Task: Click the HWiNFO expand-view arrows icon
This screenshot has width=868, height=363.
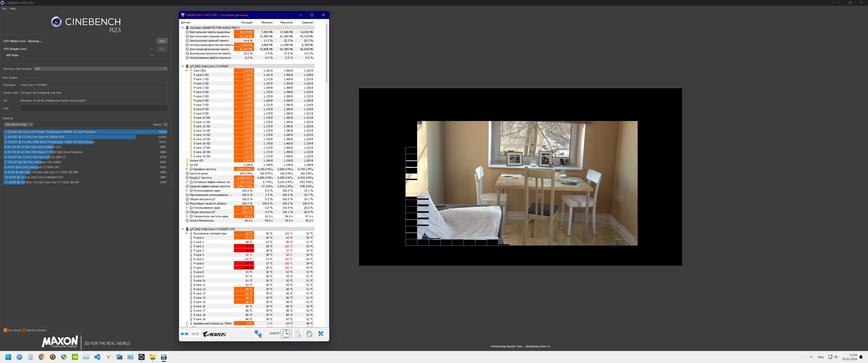Action: [x=184, y=334]
